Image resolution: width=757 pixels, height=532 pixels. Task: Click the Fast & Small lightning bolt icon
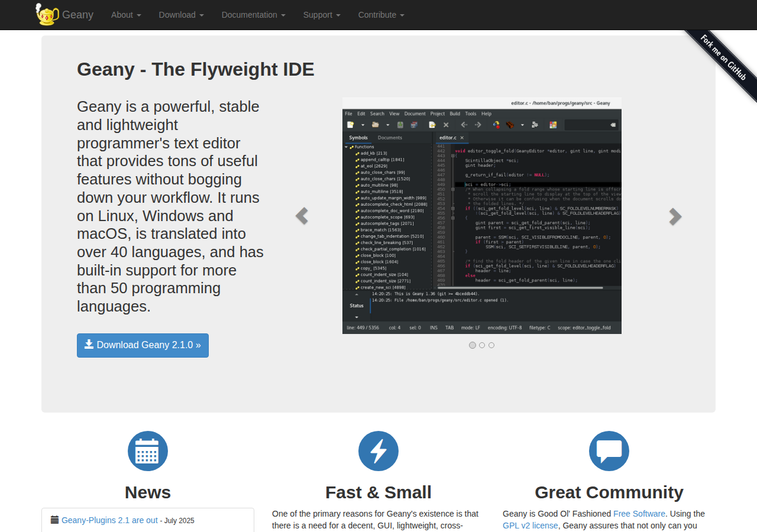(x=378, y=451)
